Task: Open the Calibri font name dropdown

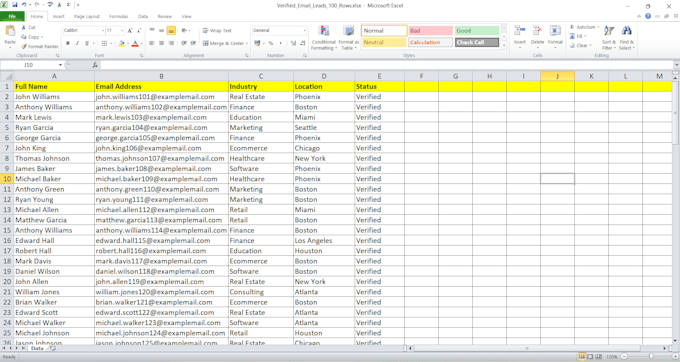Action: click(103, 30)
